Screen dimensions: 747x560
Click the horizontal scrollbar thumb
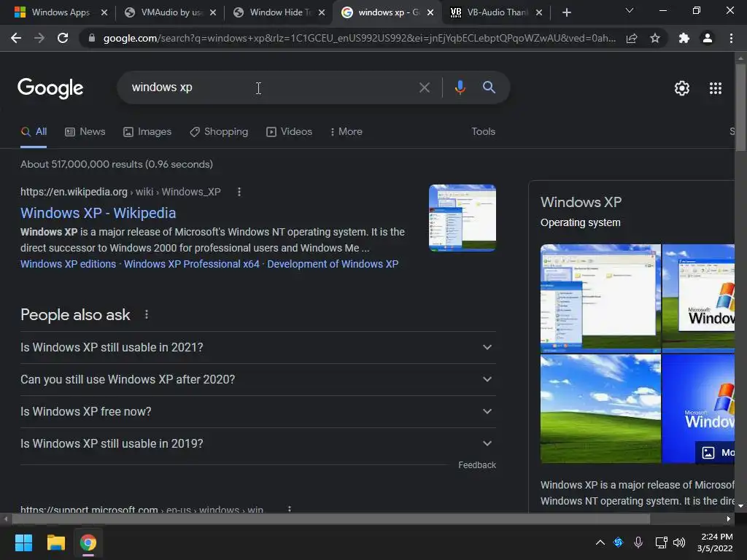click(x=331, y=519)
